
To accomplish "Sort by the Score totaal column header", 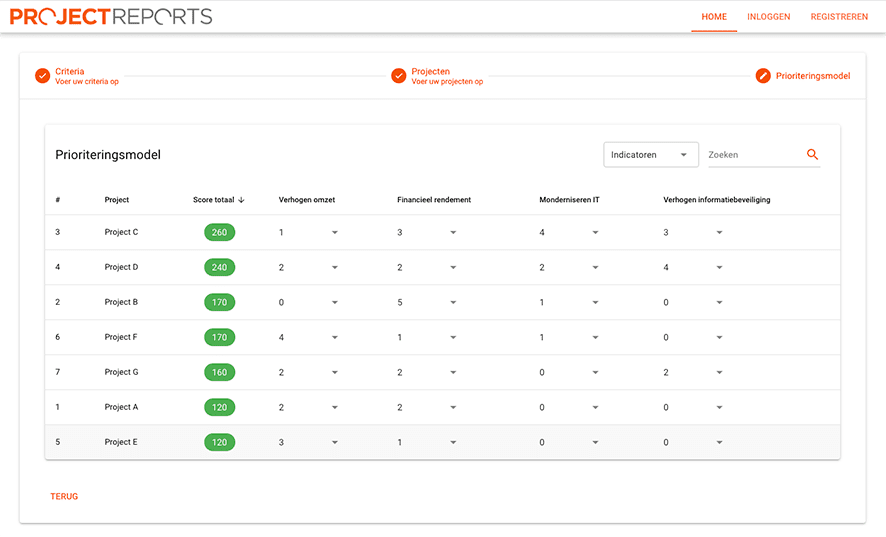I will pyautogui.click(x=214, y=200).
